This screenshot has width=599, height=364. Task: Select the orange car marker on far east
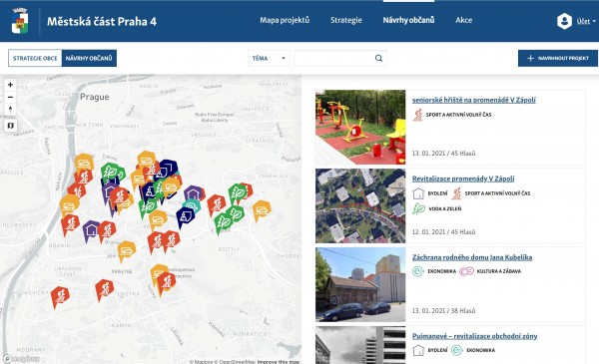tap(262, 209)
